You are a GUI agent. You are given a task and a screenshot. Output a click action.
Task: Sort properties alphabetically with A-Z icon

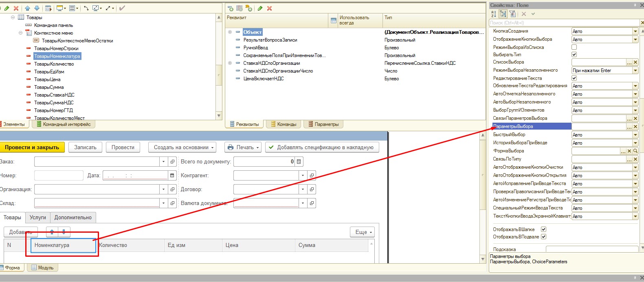point(494,14)
